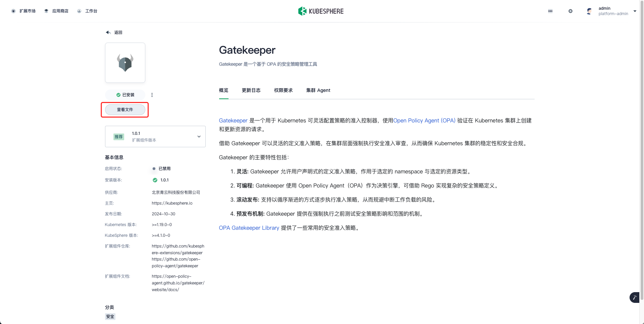
Task: Click the platform-admin role label
Action: [613, 14]
